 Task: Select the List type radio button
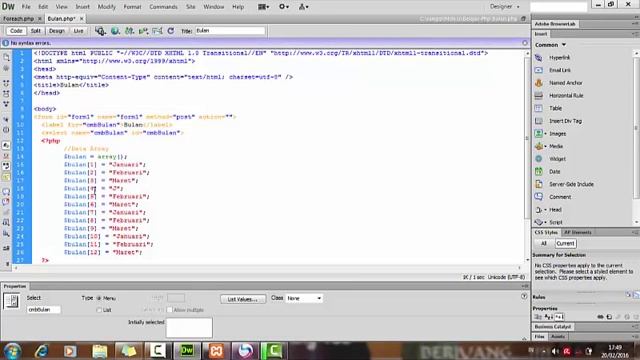pyautogui.click(x=99, y=310)
